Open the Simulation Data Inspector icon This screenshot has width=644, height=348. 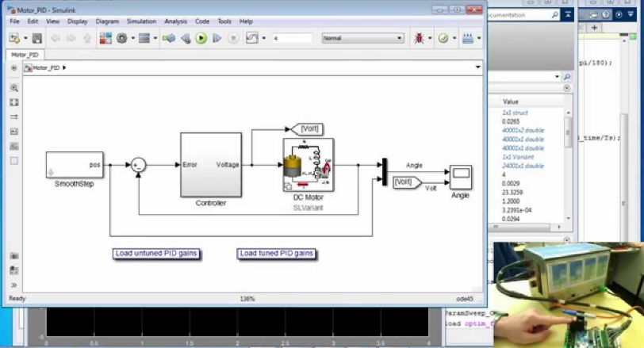click(251, 38)
